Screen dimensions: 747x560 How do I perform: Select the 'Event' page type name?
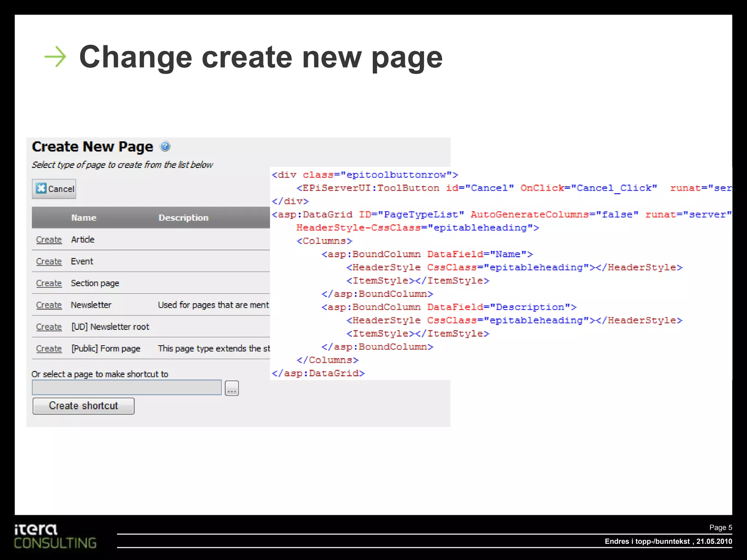click(x=82, y=261)
